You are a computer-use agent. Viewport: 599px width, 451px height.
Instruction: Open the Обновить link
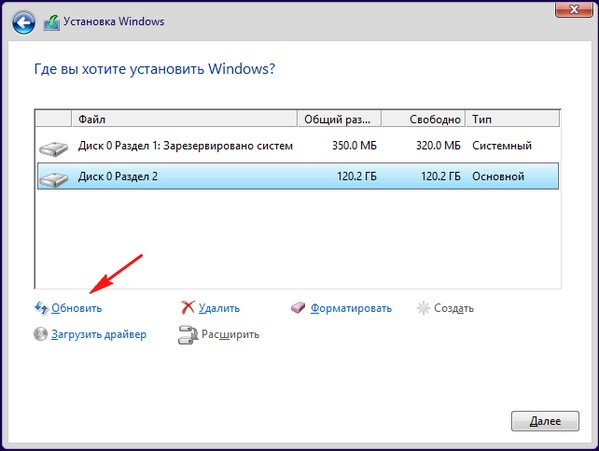77,308
